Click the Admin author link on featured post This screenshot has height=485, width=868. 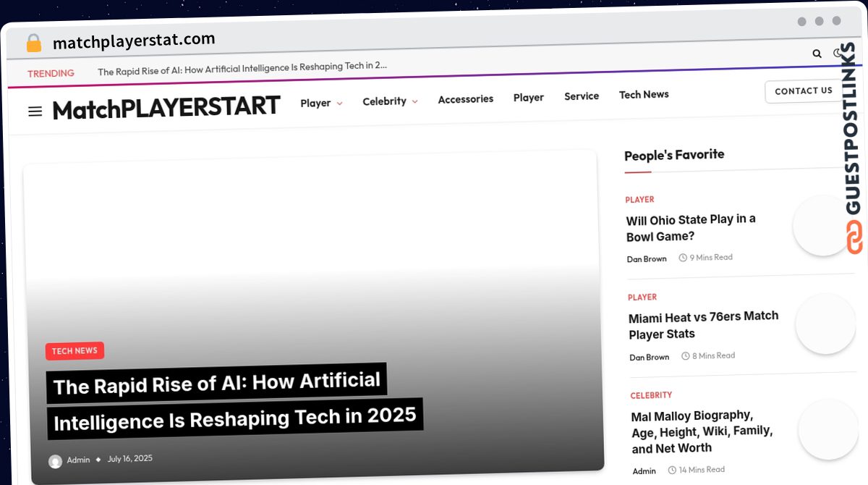pyautogui.click(x=78, y=460)
